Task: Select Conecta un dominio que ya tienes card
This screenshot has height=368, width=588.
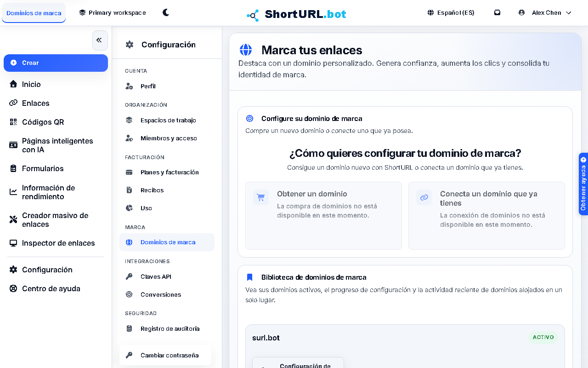Action: pyautogui.click(x=486, y=216)
